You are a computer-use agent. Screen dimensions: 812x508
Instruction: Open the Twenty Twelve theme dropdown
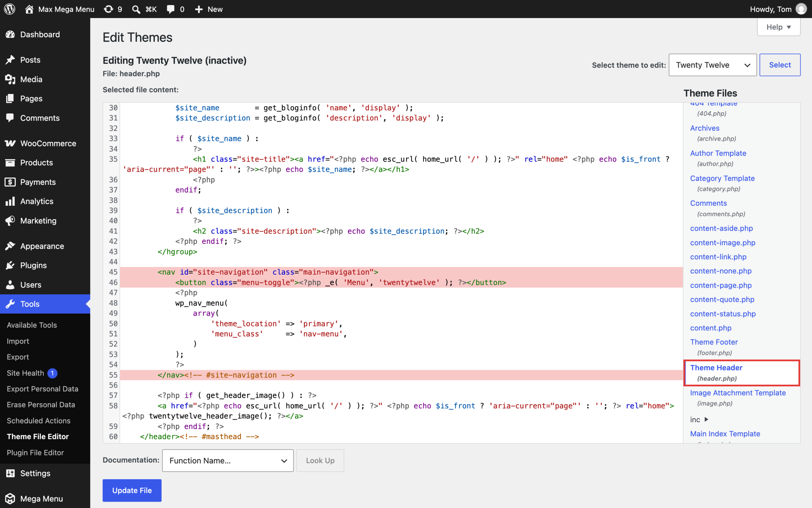coord(713,65)
